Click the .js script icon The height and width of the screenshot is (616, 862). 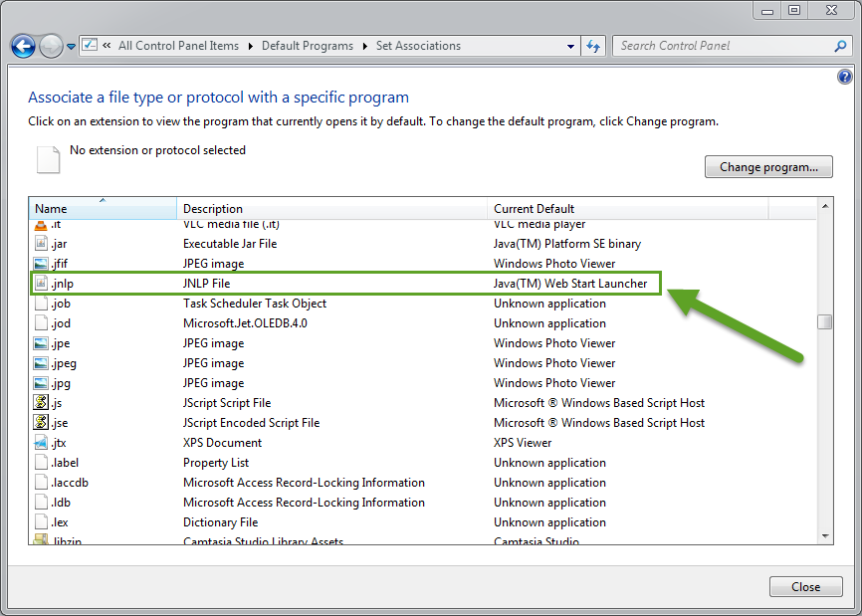tap(41, 402)
